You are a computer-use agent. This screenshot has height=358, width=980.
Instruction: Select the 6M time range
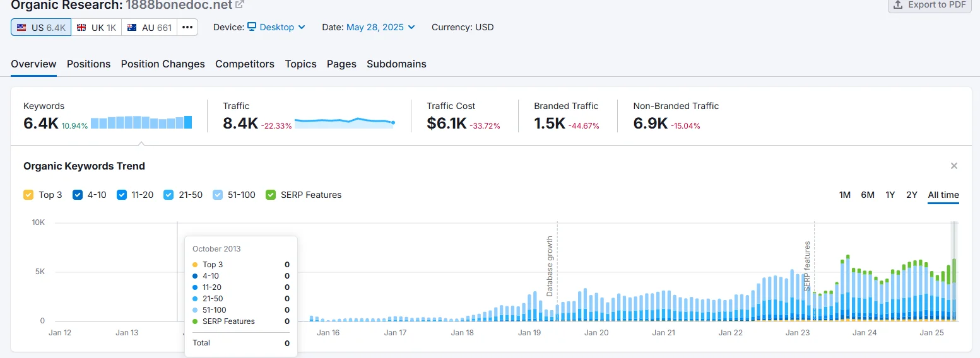(x=867, y=195)
